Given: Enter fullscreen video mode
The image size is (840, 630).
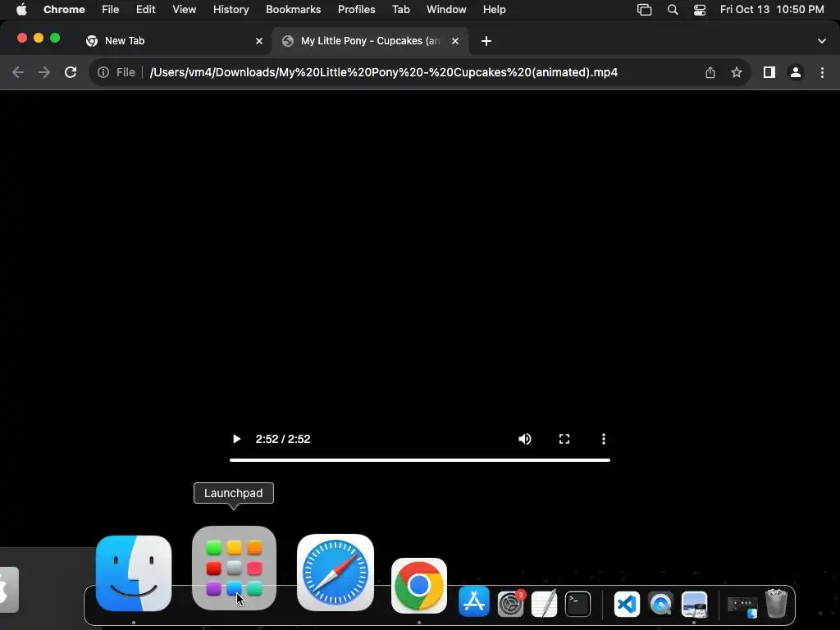Looking at the screenshot, I should (x=564, y=440).
